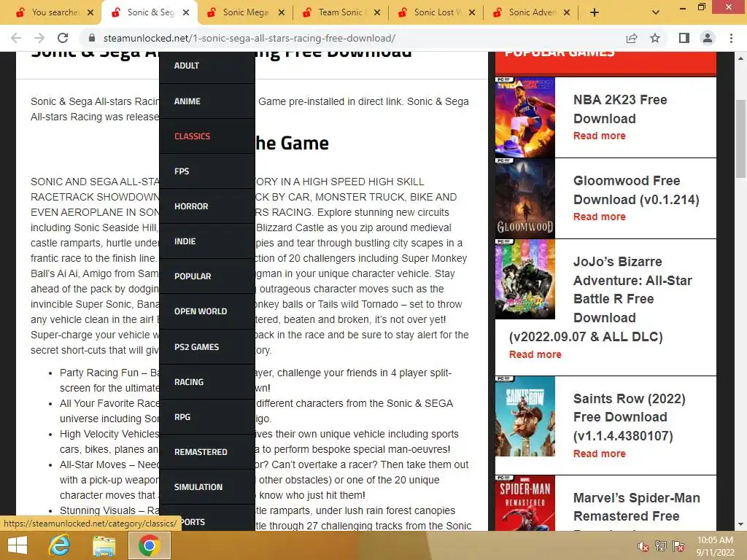Select the SIMULATION category menu item
Viewport: 747px width, 560px height.
[x=207, y=486]
